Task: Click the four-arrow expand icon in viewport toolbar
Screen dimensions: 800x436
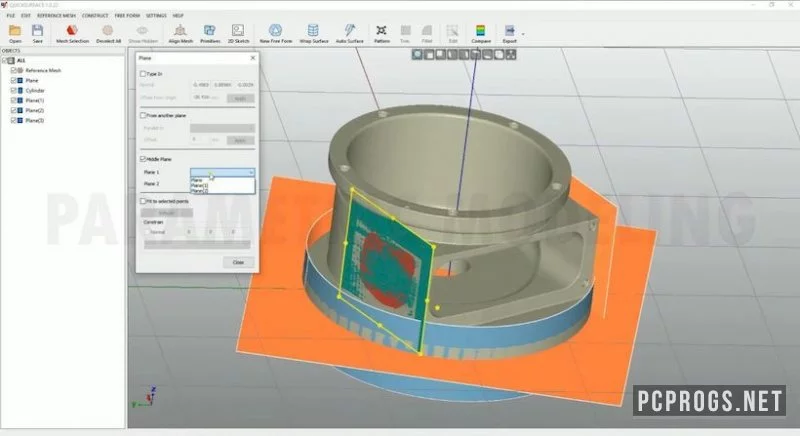Action: pos(511,54)
